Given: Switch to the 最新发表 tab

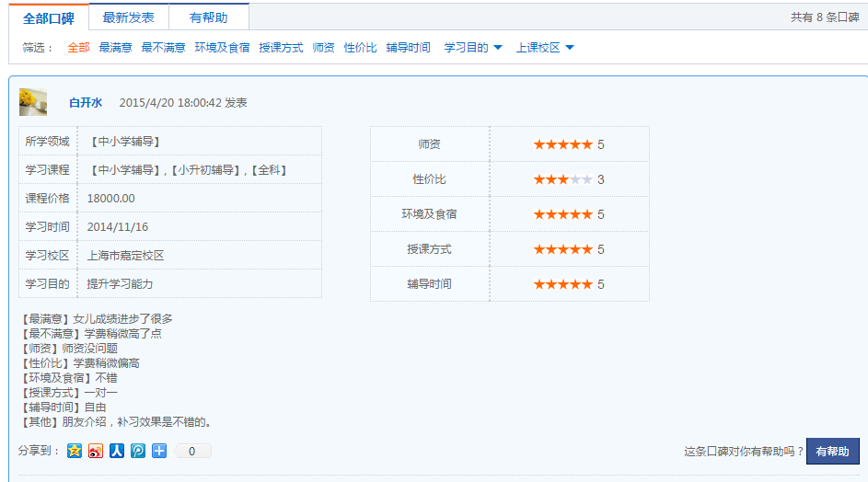Looking at the screenshot, I should [x=129, y=17].
